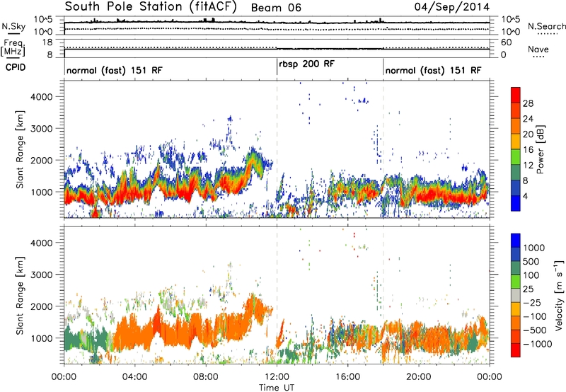This screenshot has width=566, height=392.
Task: Click the 'South Pole Station (fitACF)' title
Action: pos(151,6)
